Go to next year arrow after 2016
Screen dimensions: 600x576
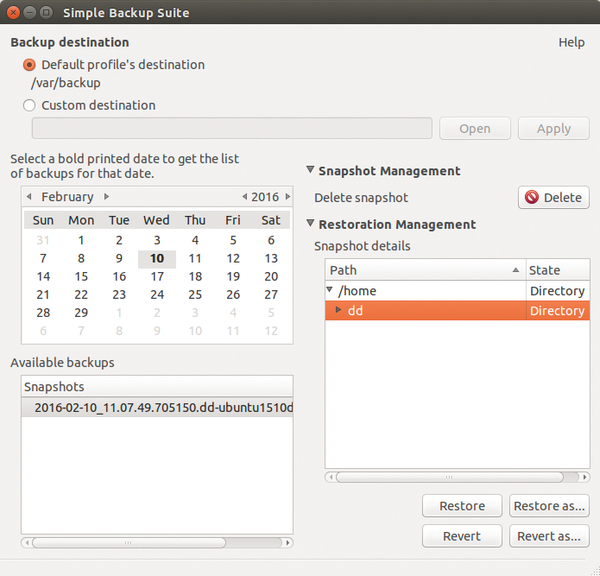click(x=288, y=197)
